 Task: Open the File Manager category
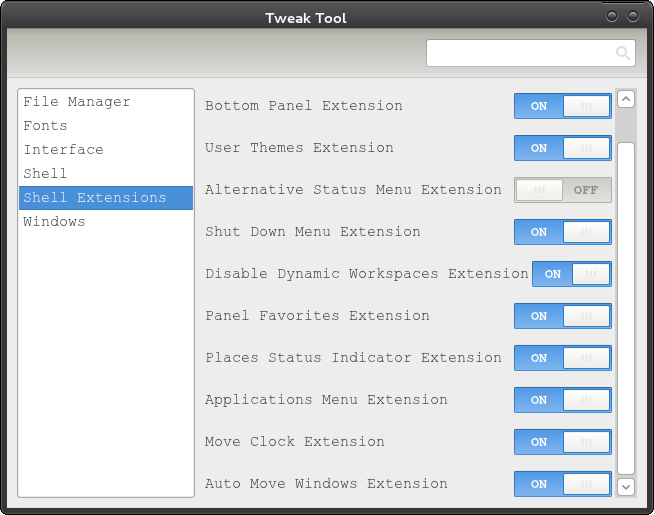pos(77,102)
